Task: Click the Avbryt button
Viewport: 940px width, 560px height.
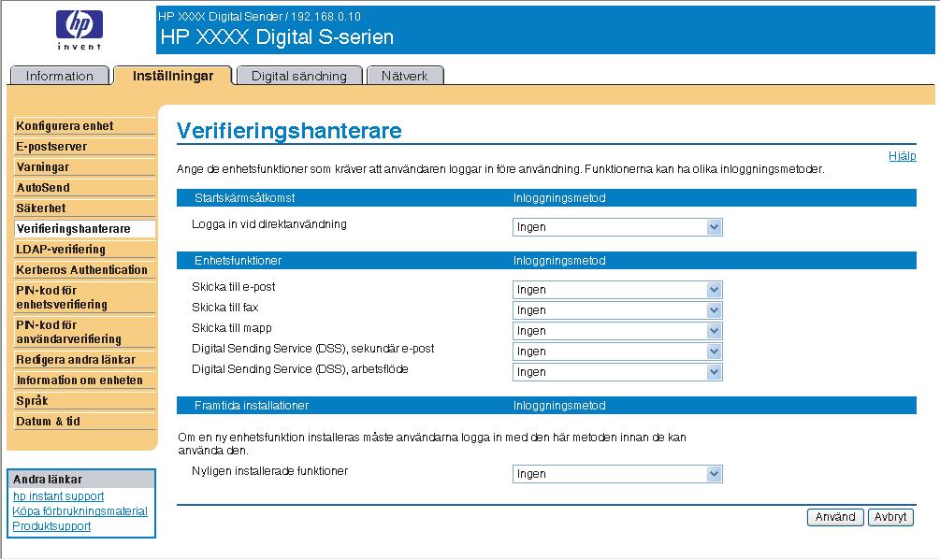Action: [890, 517]
